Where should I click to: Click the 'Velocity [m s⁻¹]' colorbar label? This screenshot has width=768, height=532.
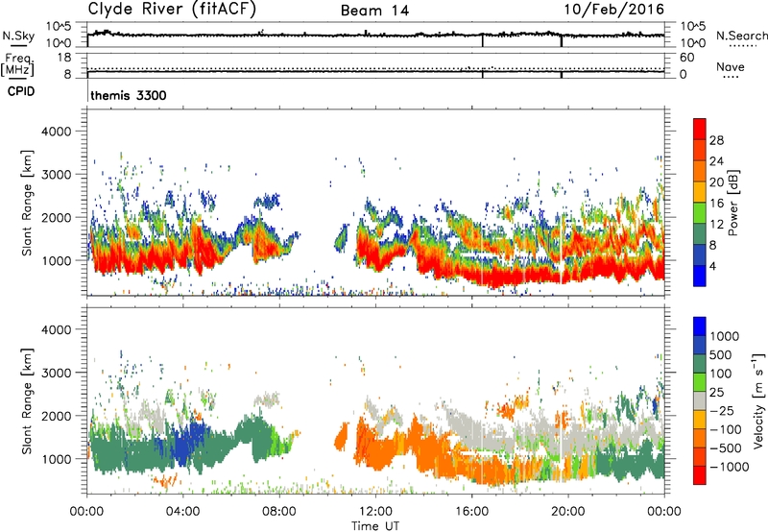(x=758, y=400)
